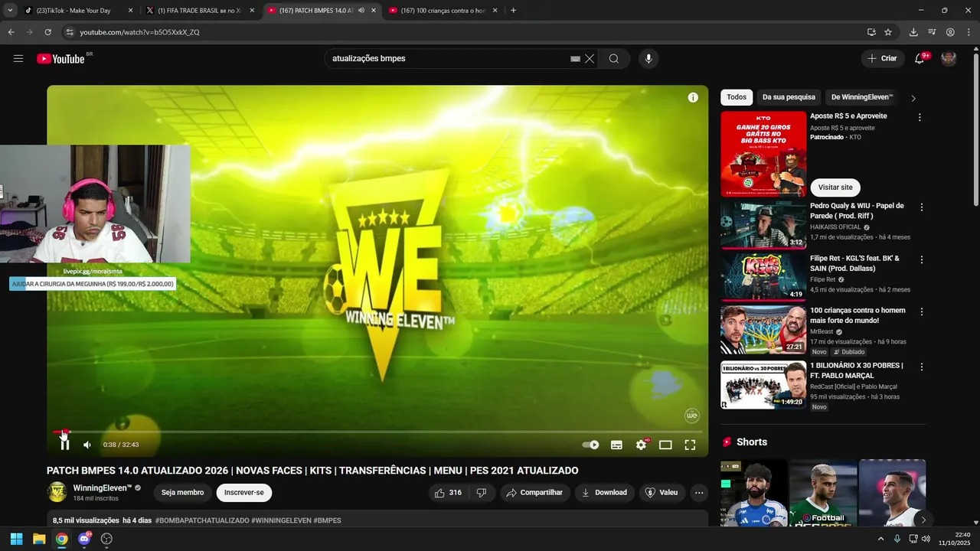Open options for 100 crianças video

pyautogui.click(x=922, y=312)
